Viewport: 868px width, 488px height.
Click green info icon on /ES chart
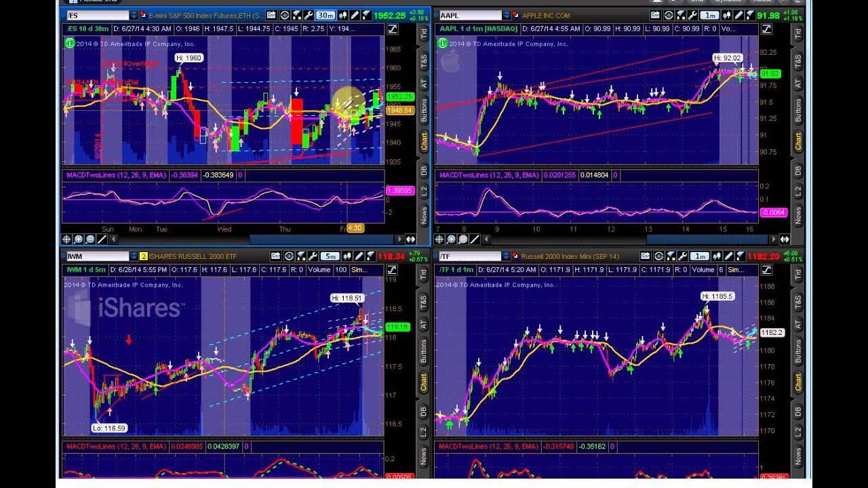tap(69, 43)
